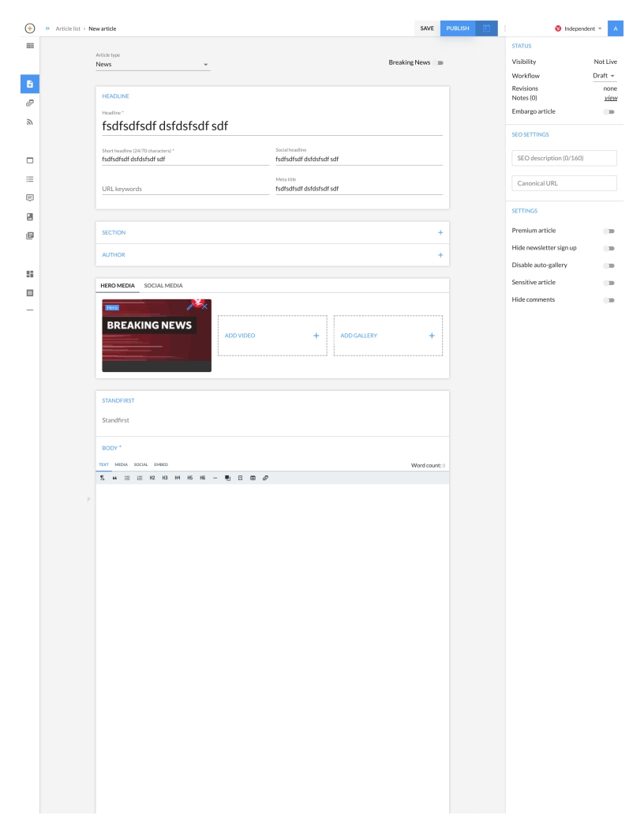Open the Workflow Draft dropdown
644x834 pixels.
[x=605, y=76]
